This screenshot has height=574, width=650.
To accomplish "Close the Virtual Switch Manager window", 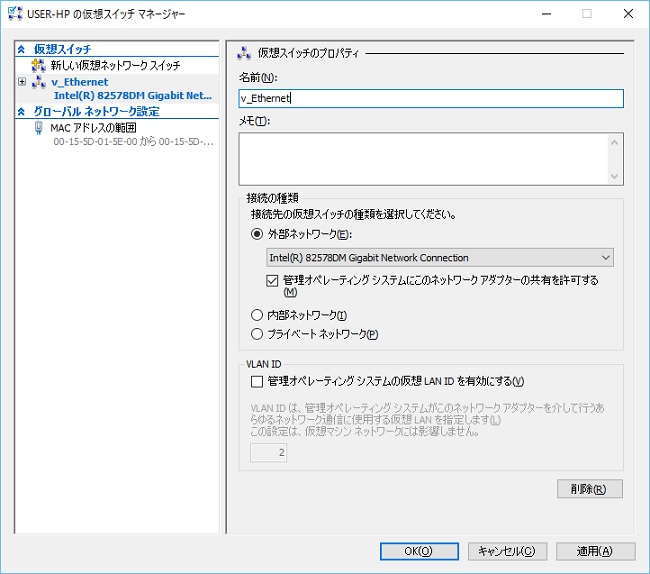I will pos(628,14).
